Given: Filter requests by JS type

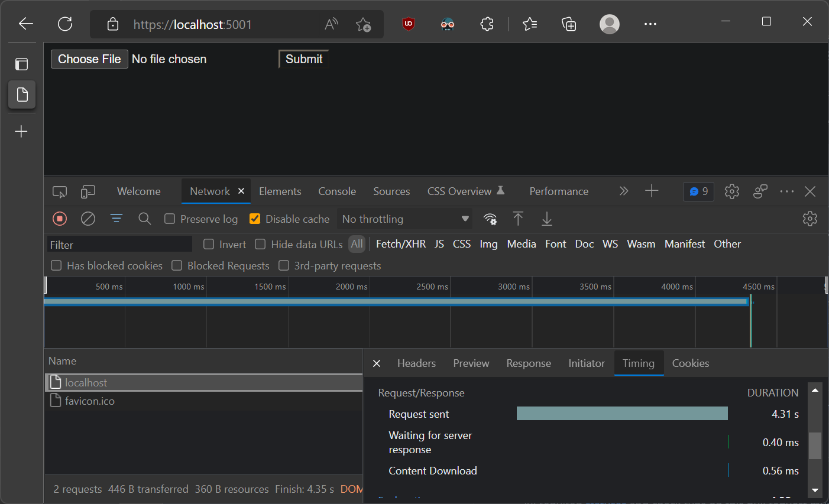Looking at the screenshot, I should 439,244.
